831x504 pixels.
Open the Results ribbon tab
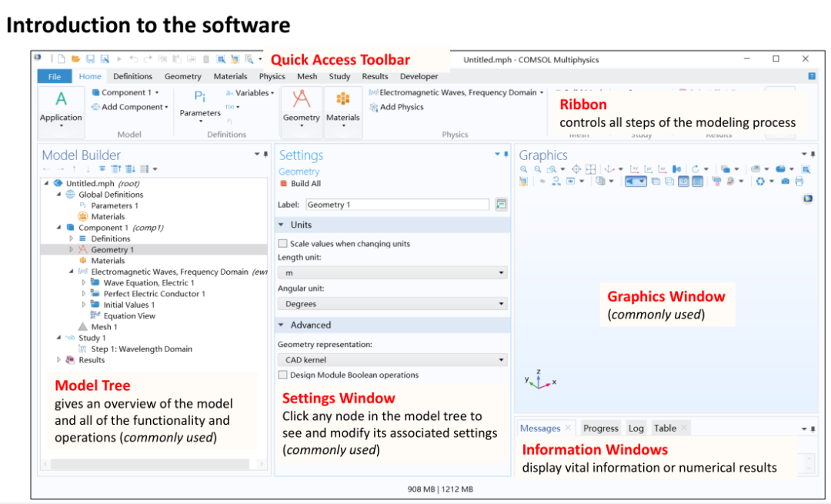click(375, 76)
